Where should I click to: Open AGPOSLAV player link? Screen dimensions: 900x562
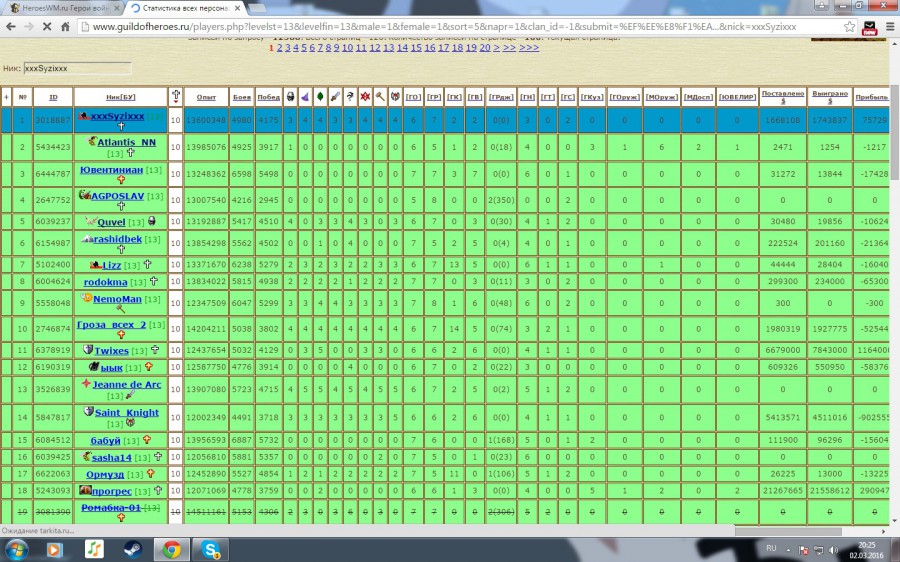click(117, 196)
